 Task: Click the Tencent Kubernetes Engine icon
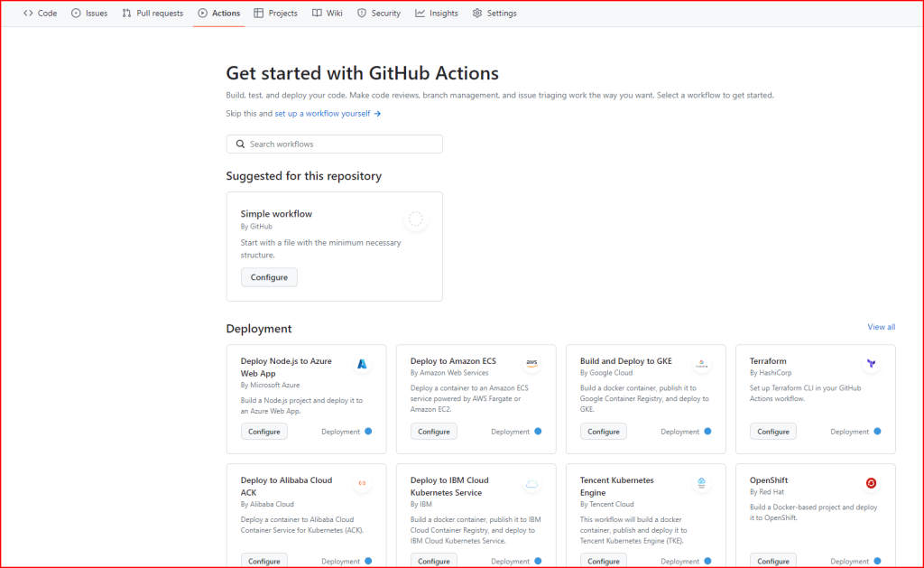(x=701, y=484)
